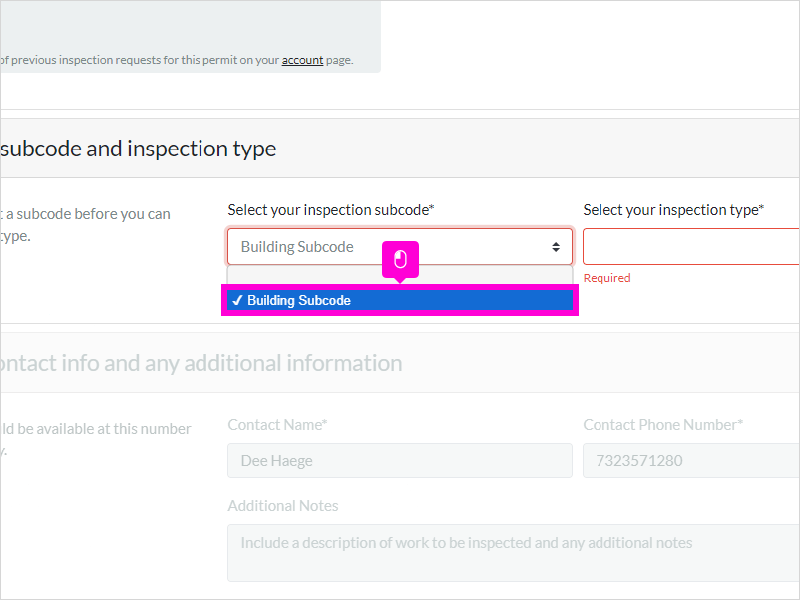Viewport: 800px width, 600px height.
Task: Focus the Contact Name field with Dee Haege
Action: tap(400, 461)
